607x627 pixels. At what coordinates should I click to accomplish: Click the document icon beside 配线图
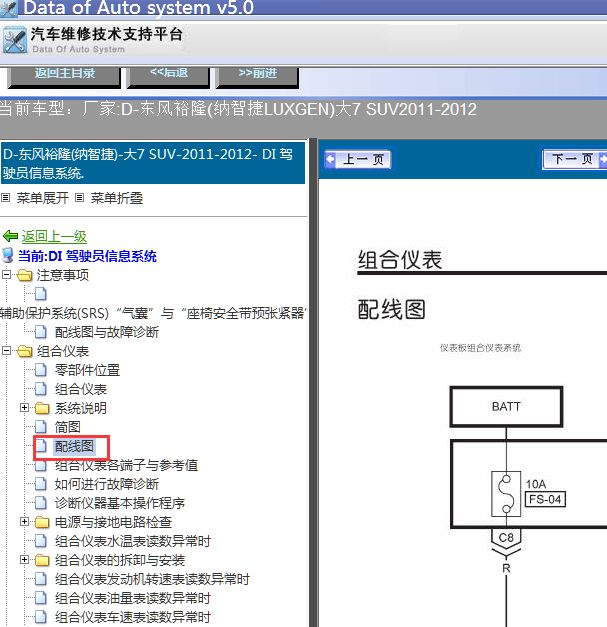(41, 446)
